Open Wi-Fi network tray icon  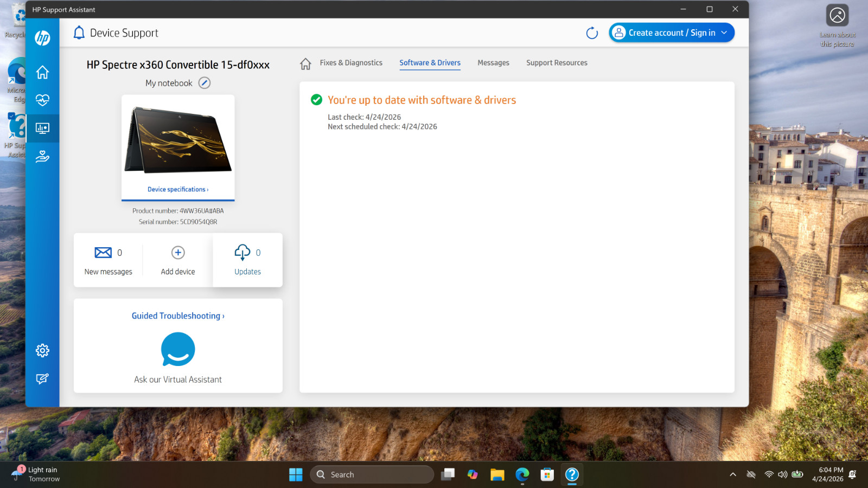tap(769, 474)
